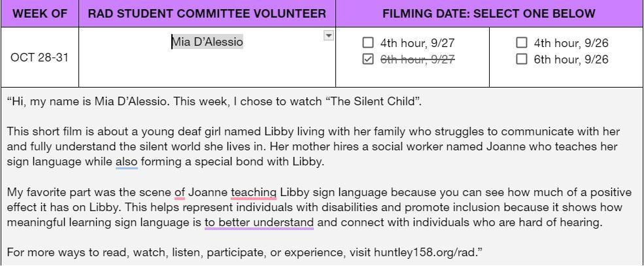Enable the 6th hour, 9/26 checkbox
Viewport: 644px width, 266px height.
[522, 59]
